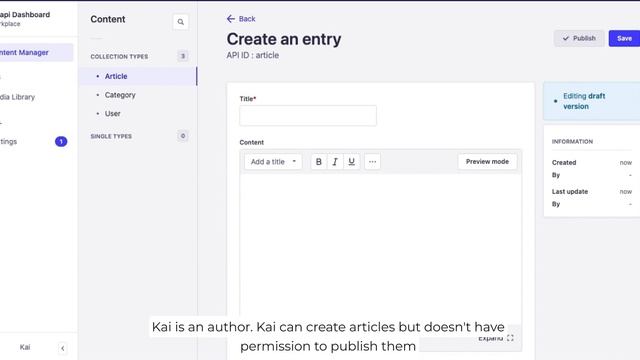Click the Content search magnifier icon
The height and width of the screenshot is (360, 640).
(180, 22)
